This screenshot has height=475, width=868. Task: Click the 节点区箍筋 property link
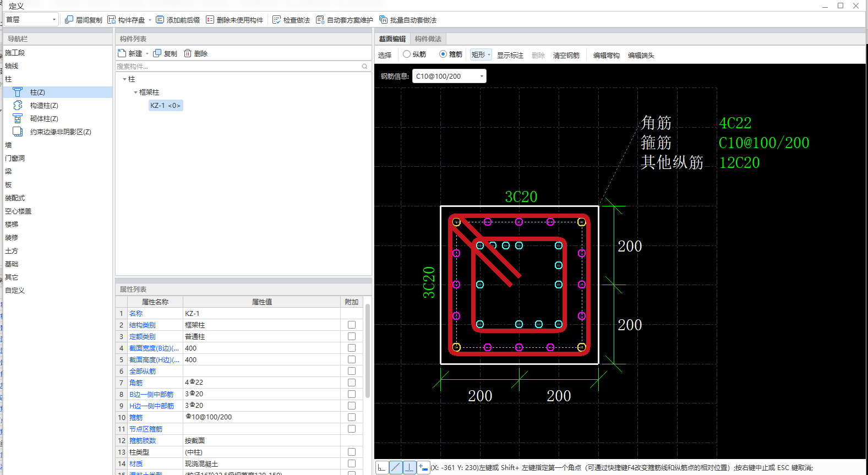[146, 429]
